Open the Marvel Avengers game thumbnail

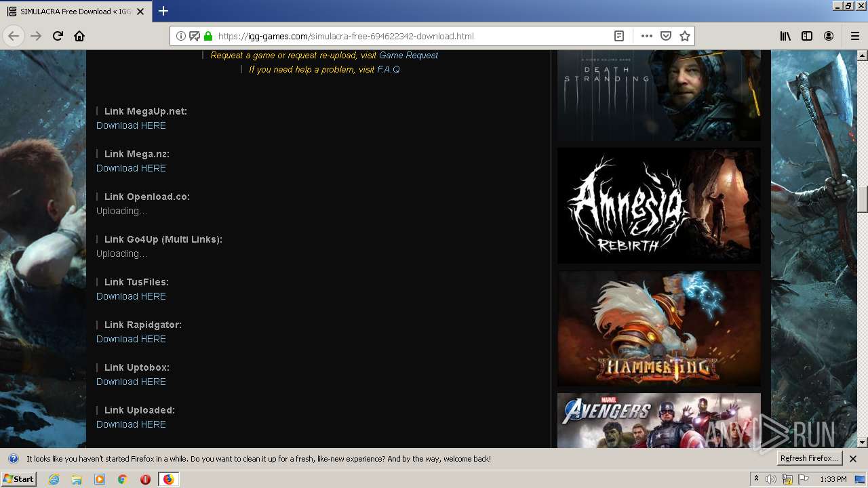659,420
